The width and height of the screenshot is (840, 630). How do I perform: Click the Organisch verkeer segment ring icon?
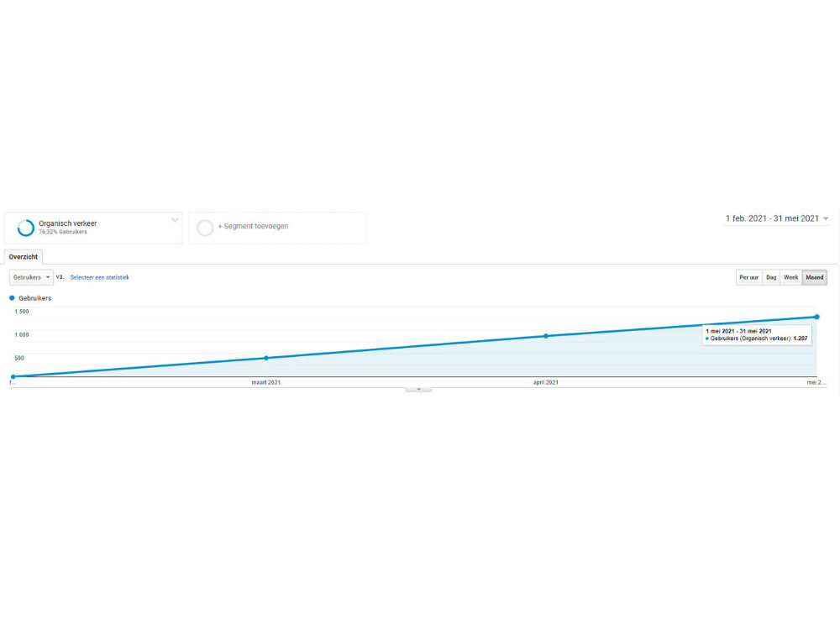point(26,228)
